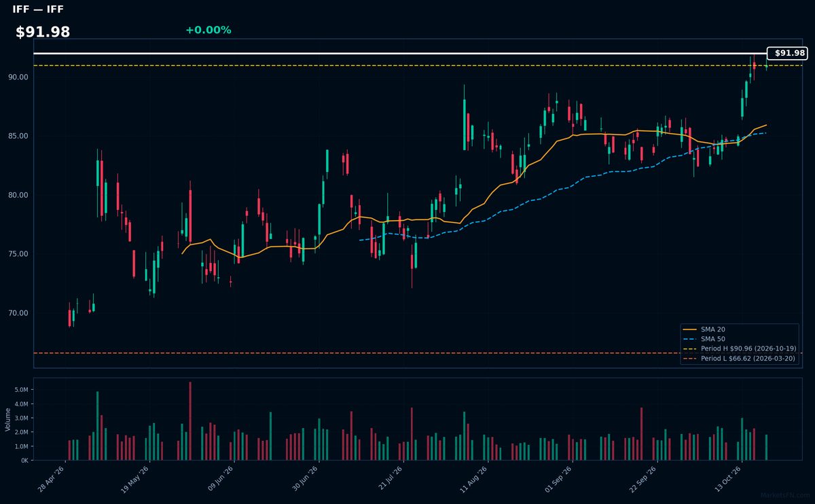Click the 30 Jun '26 date label

[304, 480]
